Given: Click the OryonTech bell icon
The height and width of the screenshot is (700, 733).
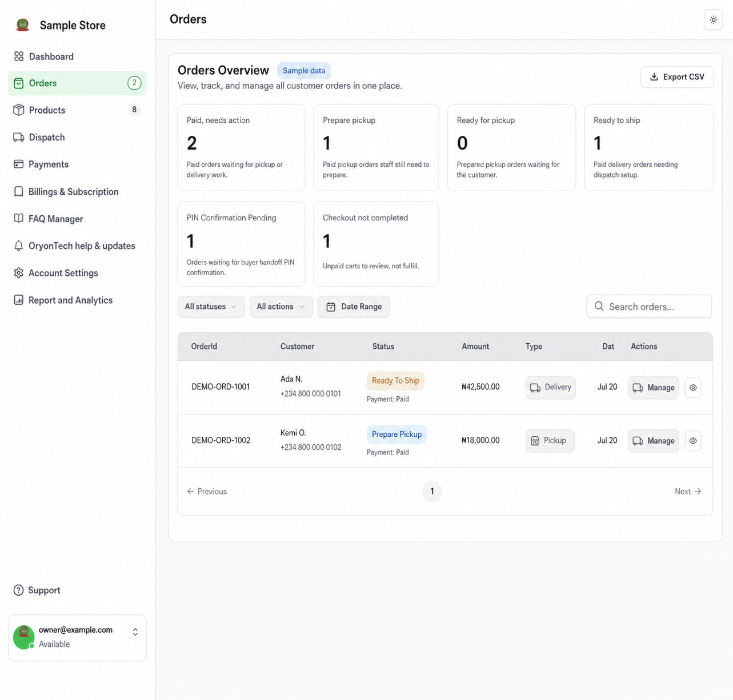Looking at the screenshot, I should pos(19,246).
